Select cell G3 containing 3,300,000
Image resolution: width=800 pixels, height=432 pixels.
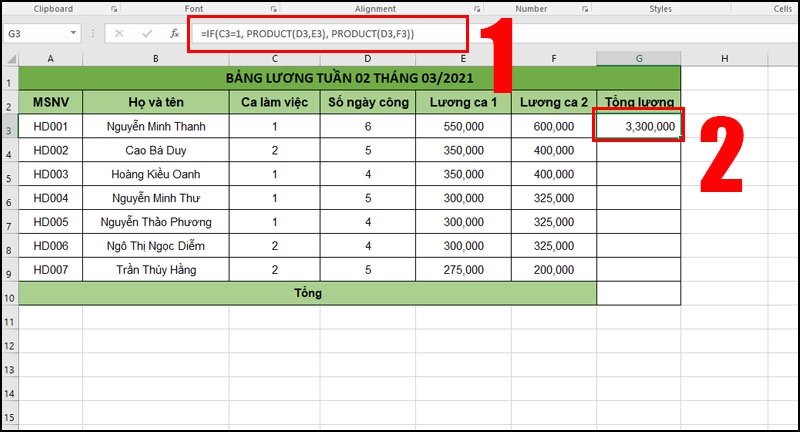(638, 127)
